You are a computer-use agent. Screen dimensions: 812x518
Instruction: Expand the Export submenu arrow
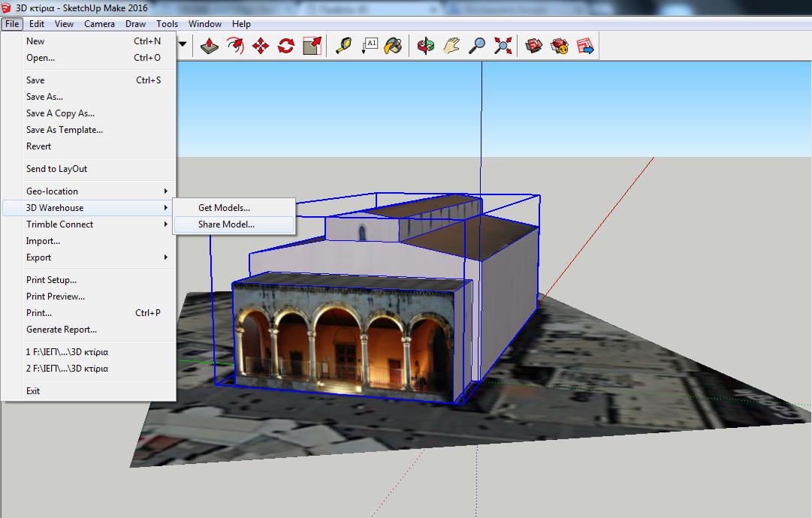(x=166, y=257)
